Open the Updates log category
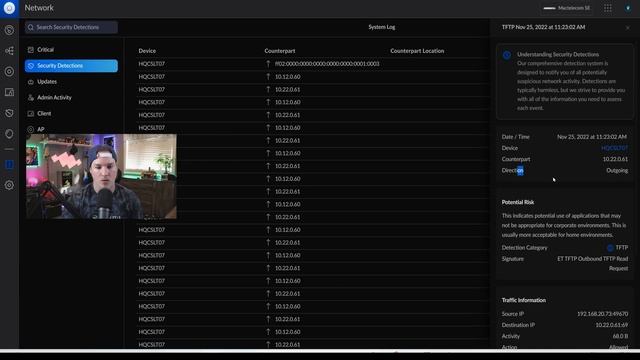 click(x=71, y=82)
